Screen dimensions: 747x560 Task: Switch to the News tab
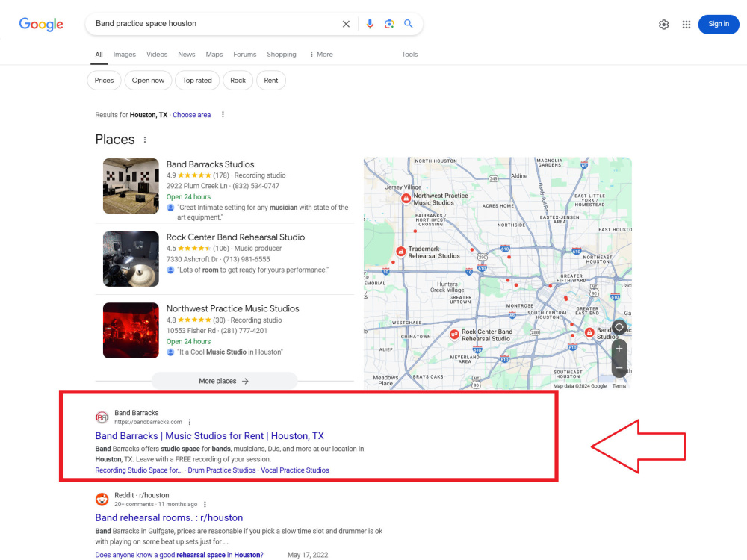coord(186,55)
